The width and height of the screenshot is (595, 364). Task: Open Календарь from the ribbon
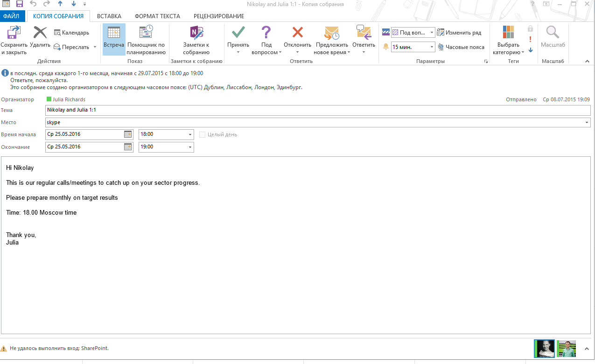[x=71, y=33]
